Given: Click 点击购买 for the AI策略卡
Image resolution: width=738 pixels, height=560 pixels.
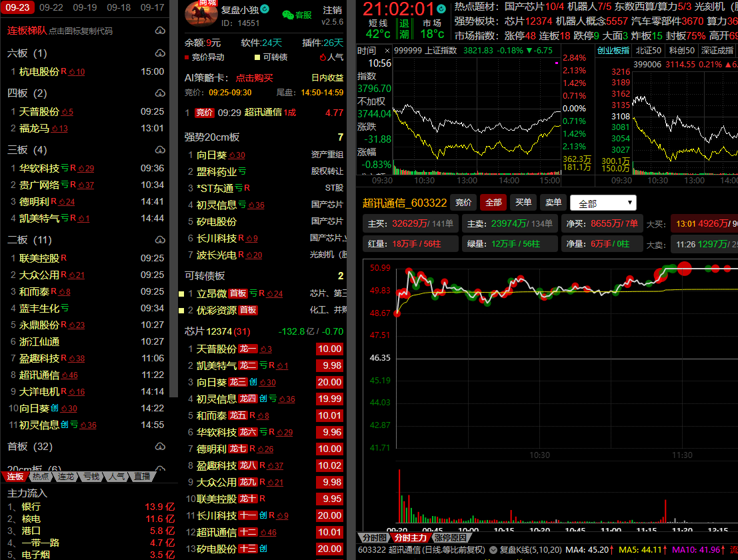Looking at the screenshot, I should (x=254, y=78).
